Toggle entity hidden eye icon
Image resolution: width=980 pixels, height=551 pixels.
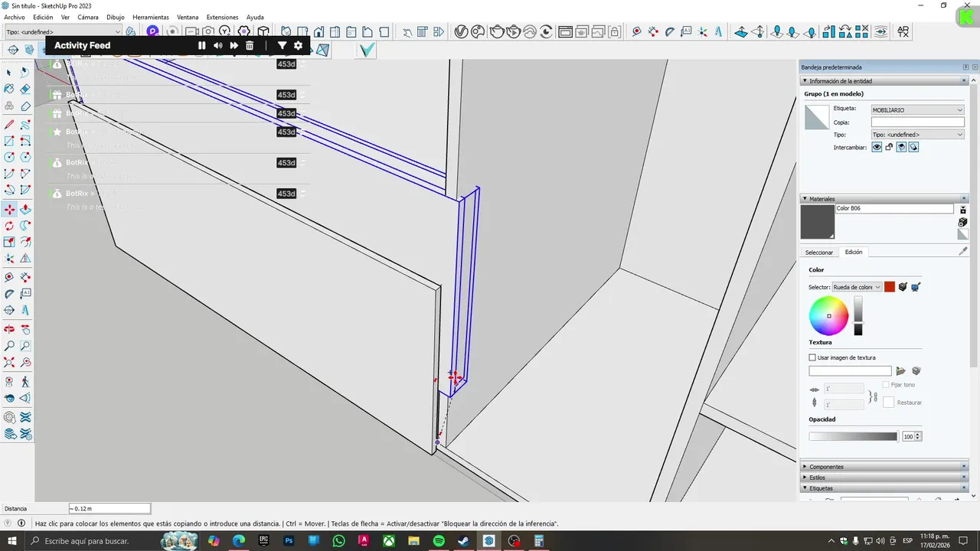pos(877,147)
